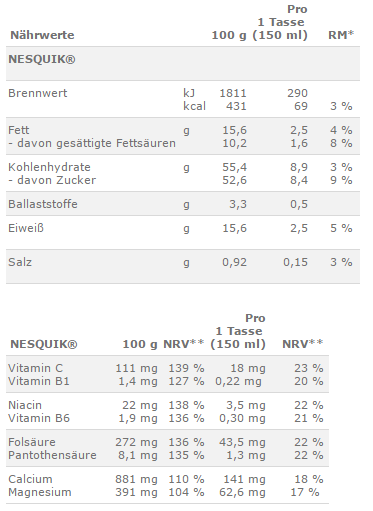The image size is (373, 511).
Task: Click the Fett row label
Action: [x=19, y=130]
